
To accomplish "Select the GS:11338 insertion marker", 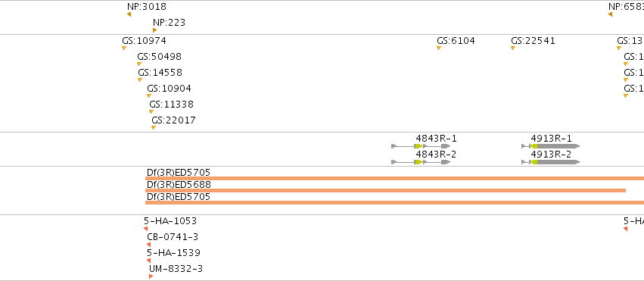I will [x=151, y=112].
